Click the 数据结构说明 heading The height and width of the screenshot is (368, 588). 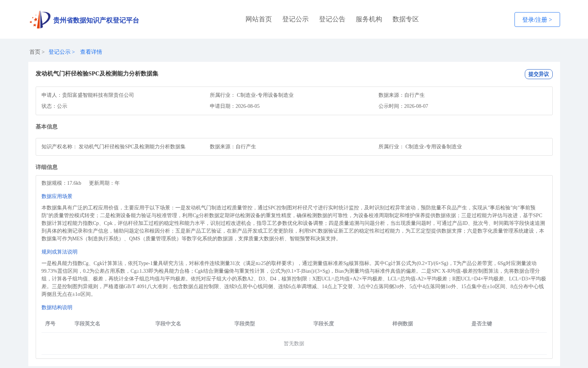point(57,307)
